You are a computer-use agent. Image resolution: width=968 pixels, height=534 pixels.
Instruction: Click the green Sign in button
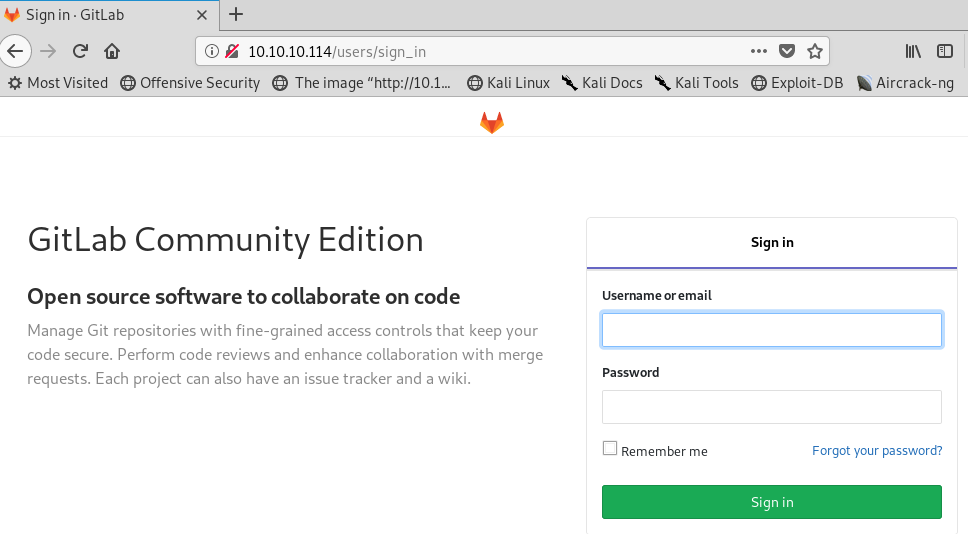click(772, 502)
